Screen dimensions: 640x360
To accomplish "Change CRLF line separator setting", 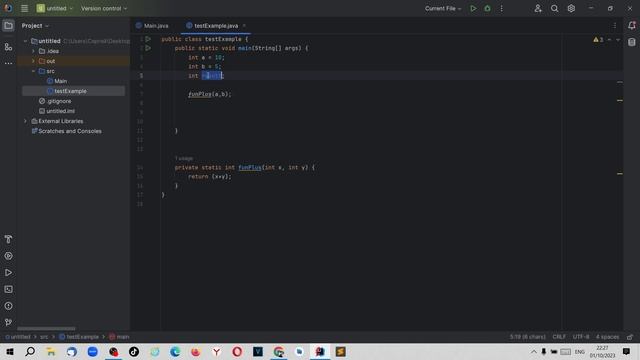I will point(559,337).
